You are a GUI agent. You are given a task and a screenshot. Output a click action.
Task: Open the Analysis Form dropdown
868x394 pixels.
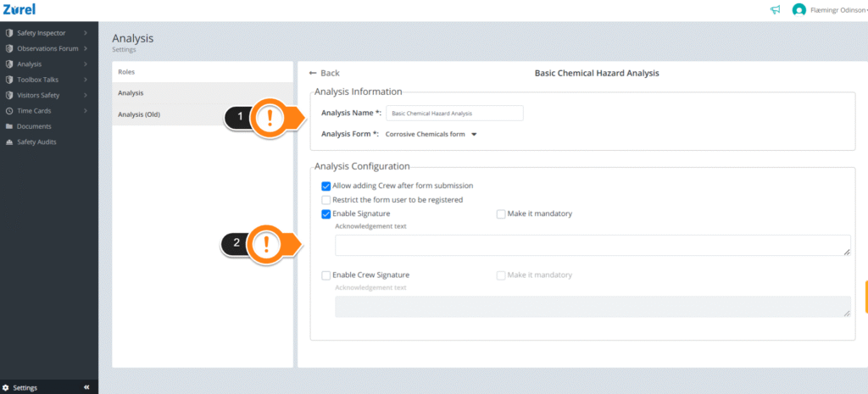(x=431, y=134)
